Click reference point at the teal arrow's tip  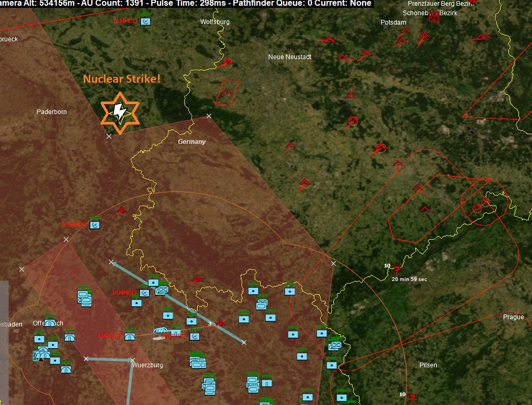click(111, 262)
